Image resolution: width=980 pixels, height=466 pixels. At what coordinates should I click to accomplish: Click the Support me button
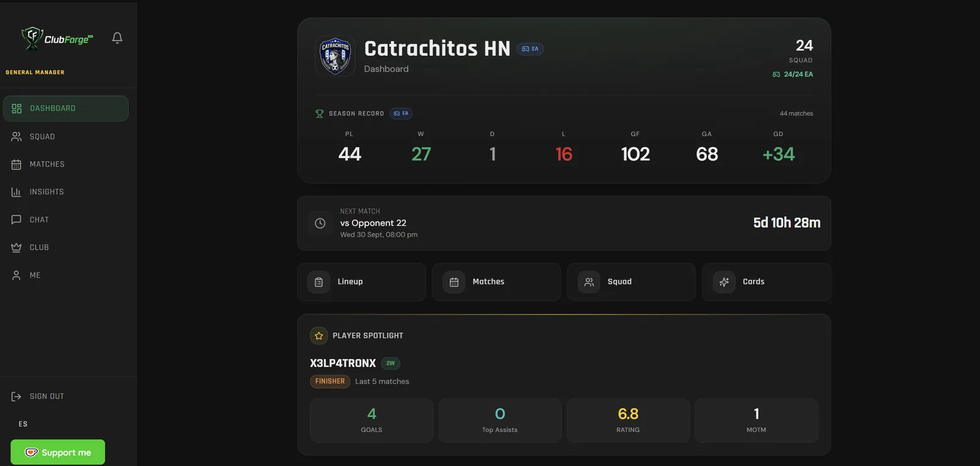point(58,453)
